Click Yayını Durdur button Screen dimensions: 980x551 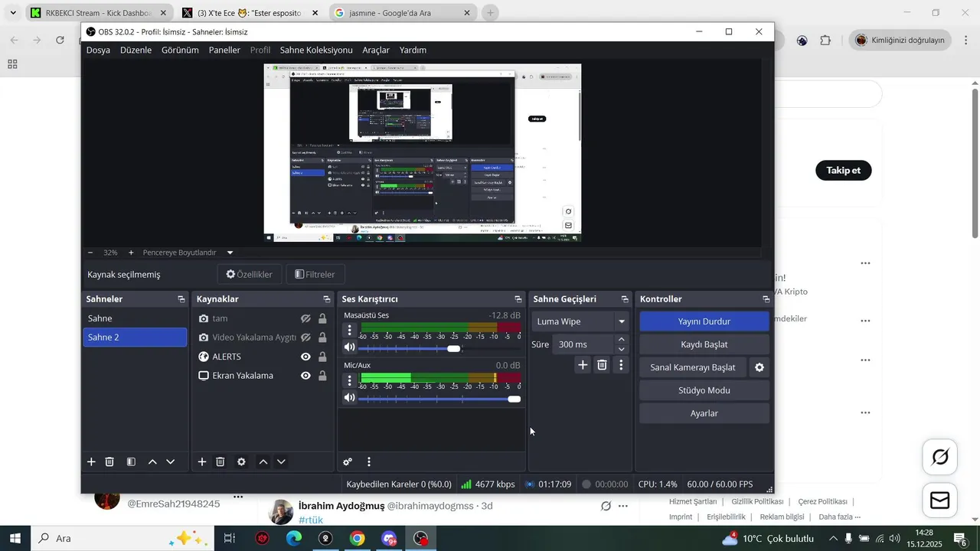pos(704,321)
